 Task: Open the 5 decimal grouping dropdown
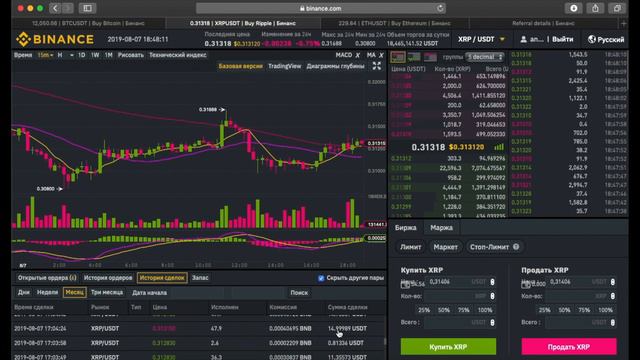click(x=485, y=57)
